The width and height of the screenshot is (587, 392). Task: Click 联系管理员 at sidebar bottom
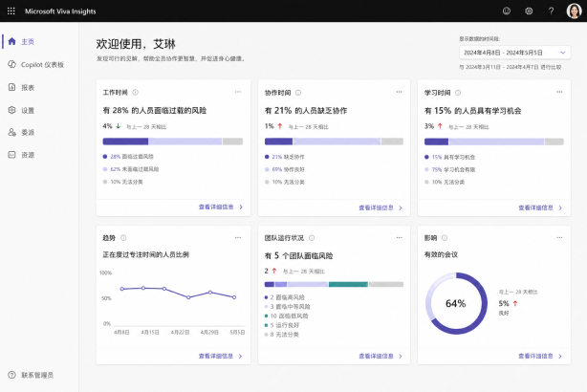(39, 375)
